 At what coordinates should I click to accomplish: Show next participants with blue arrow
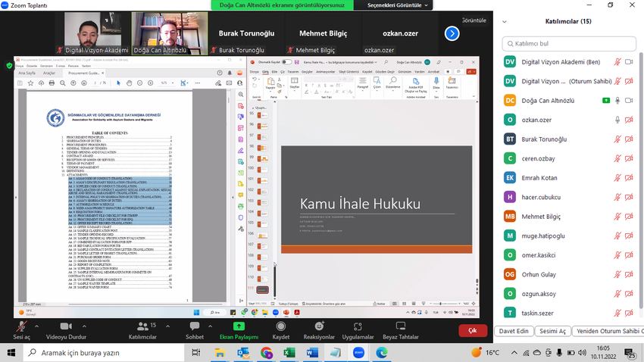pyautogui.click(x=452, y=33)
